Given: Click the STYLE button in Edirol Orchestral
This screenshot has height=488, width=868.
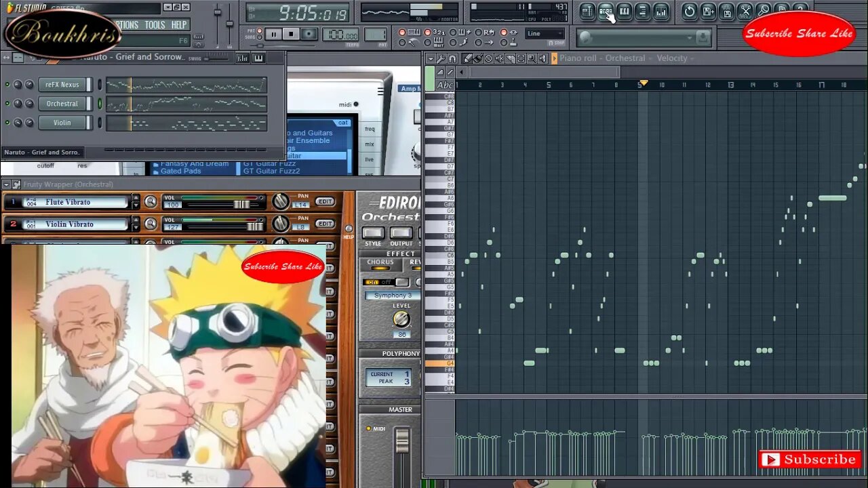Looking at the screenshot, I should coord(373,234).
